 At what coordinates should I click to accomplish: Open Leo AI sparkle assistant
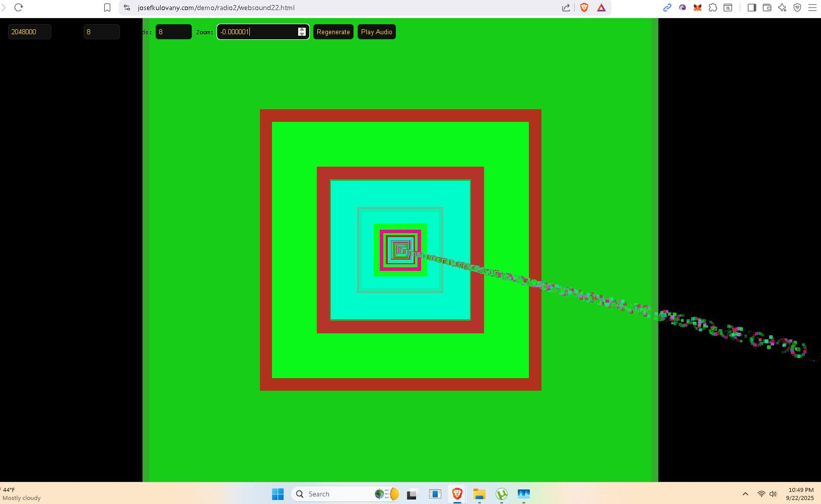click(782, 8)
